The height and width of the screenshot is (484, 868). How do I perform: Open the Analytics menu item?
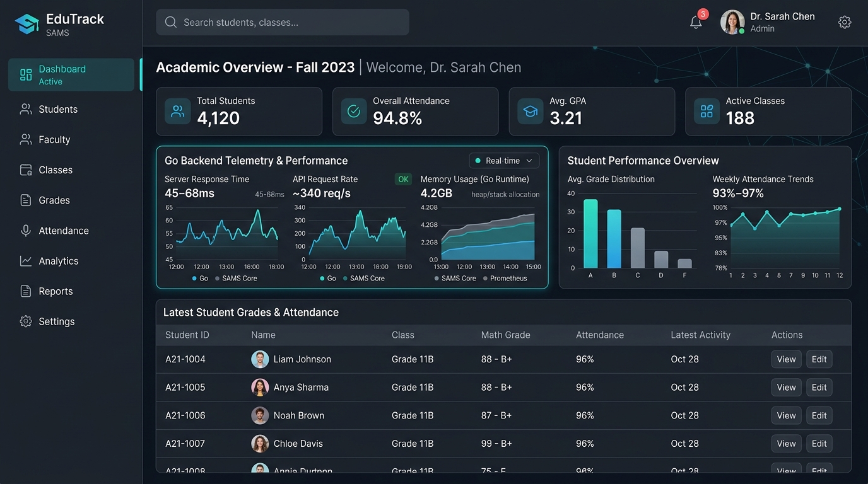click(71, 260)
